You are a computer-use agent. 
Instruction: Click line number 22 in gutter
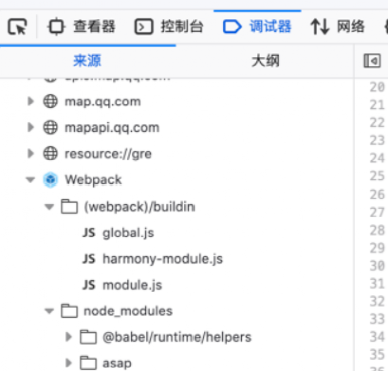coord(377,122)
